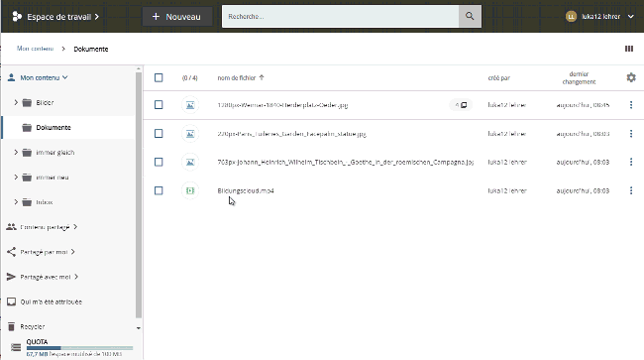Expand the Mon contenu sidebar section

coord(44,77)
